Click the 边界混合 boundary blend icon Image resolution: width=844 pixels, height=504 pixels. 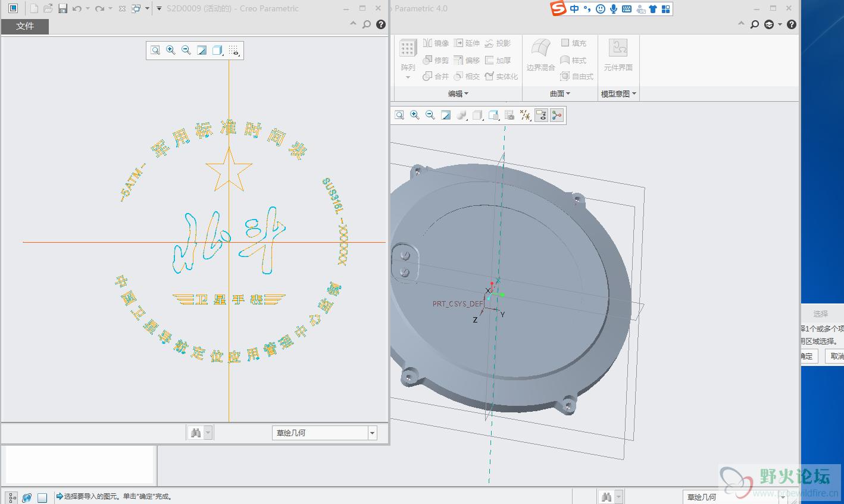pos(540,49)
